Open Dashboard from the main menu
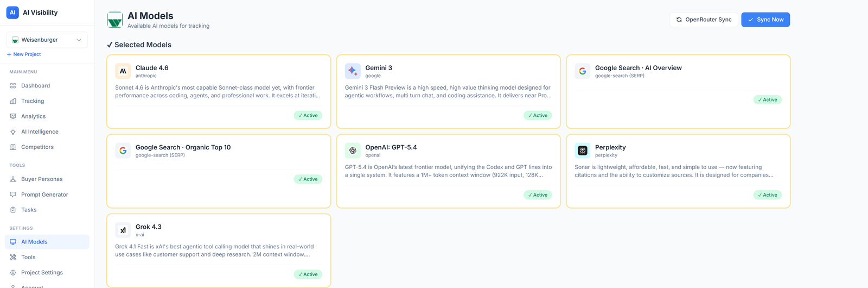 click(x=47, y=86)
